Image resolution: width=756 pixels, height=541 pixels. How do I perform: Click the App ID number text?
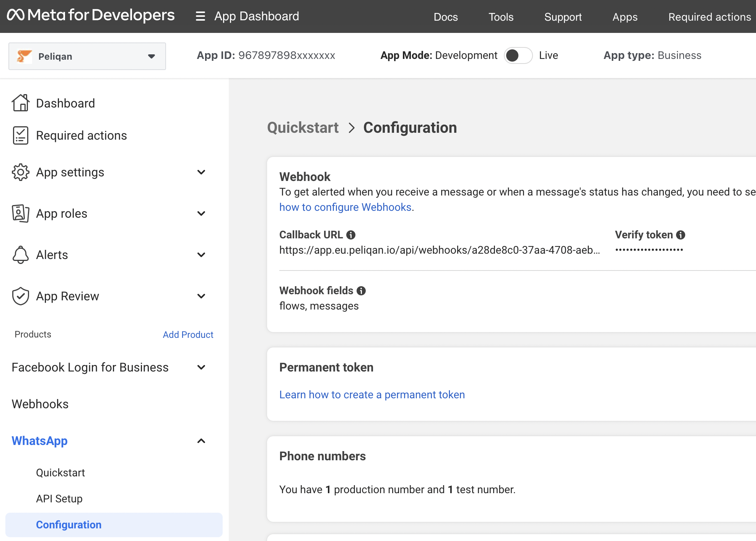tap(287, 55)
